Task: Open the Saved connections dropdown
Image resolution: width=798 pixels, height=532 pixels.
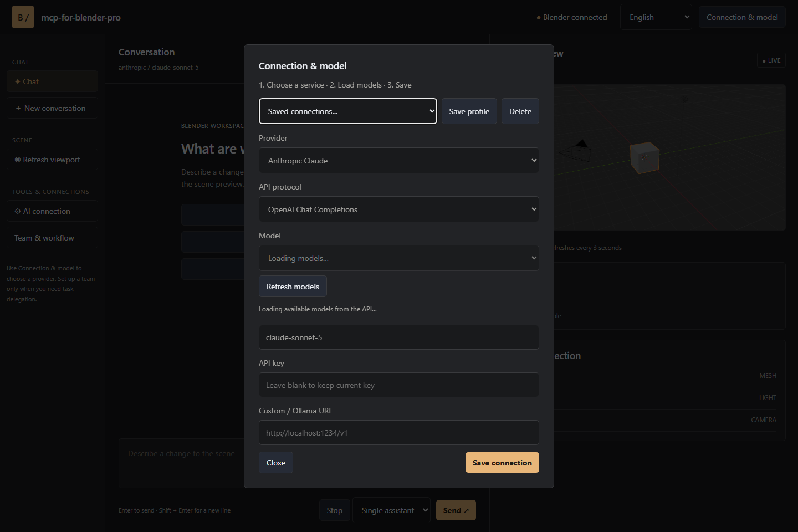Action: click(x=347, y=111)
